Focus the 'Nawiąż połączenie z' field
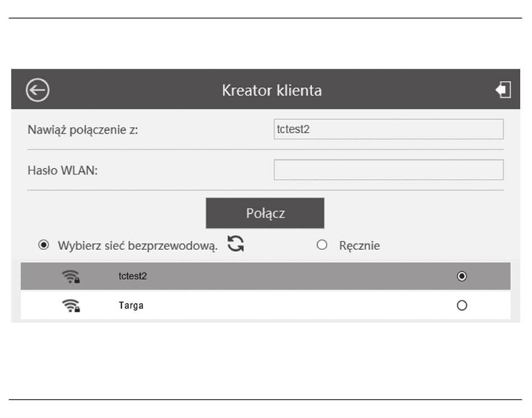The width and height of the screenshot is (532, 418). (389, 129)
